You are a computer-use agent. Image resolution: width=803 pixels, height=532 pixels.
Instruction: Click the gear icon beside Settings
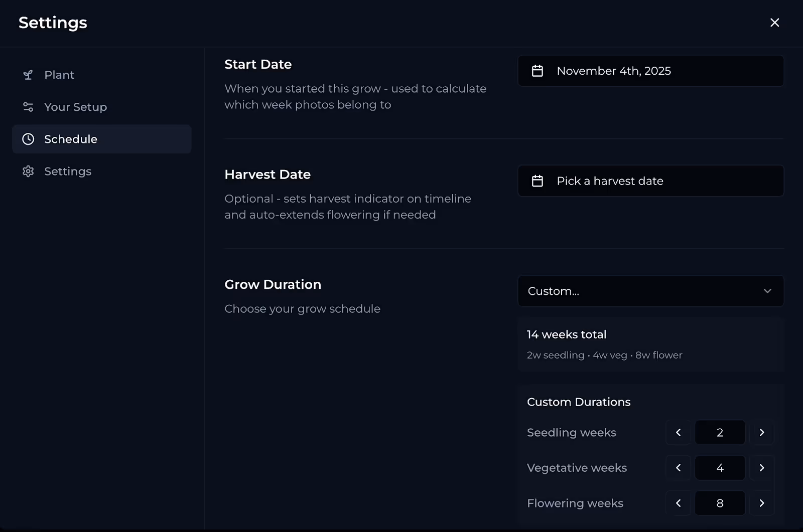pos(28,171)
